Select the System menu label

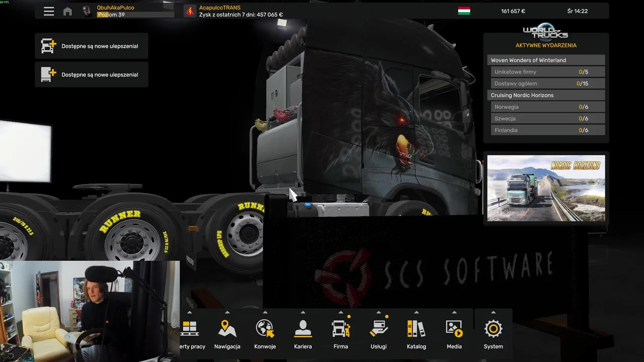coord(493,346)
